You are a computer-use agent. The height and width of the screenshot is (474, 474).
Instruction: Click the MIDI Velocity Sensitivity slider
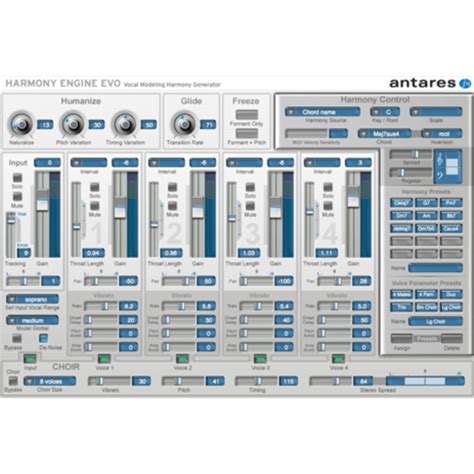[307, 134]
